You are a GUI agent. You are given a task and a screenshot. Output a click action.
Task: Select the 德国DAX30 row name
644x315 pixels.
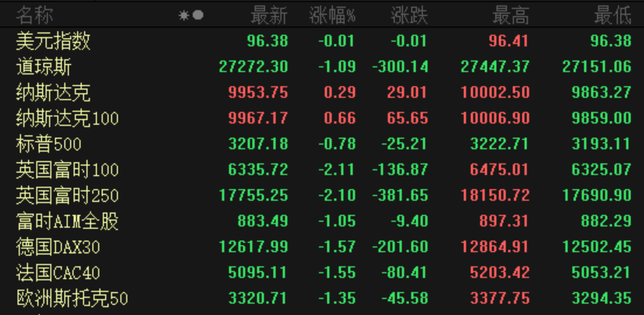58,247
